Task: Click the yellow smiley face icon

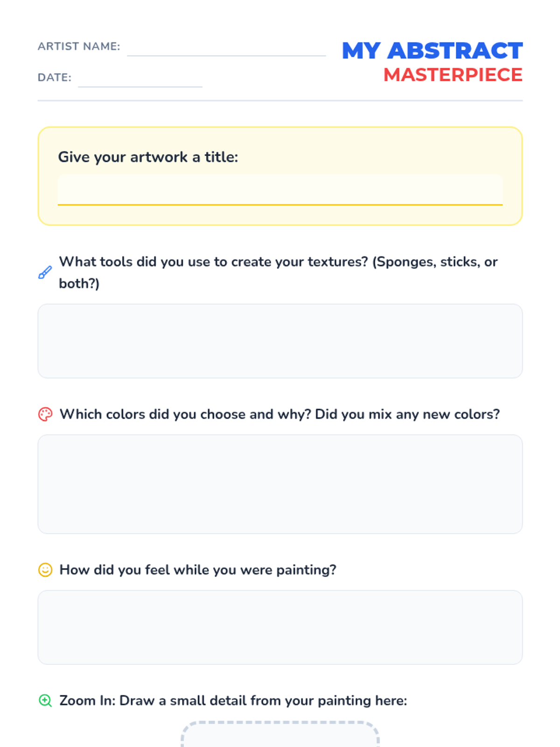Action: pyautogui.click(x=45, y=570)
